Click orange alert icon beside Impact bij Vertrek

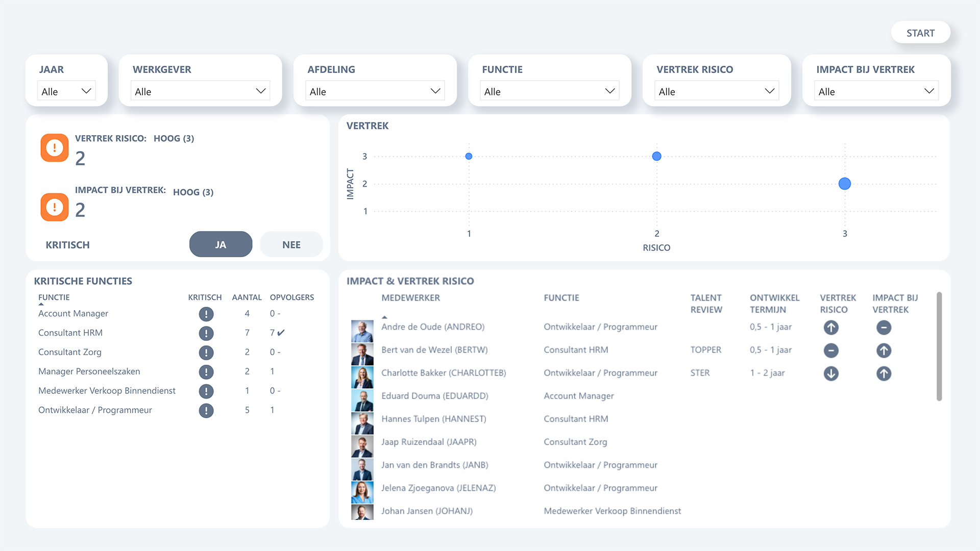tap(55, 207)
